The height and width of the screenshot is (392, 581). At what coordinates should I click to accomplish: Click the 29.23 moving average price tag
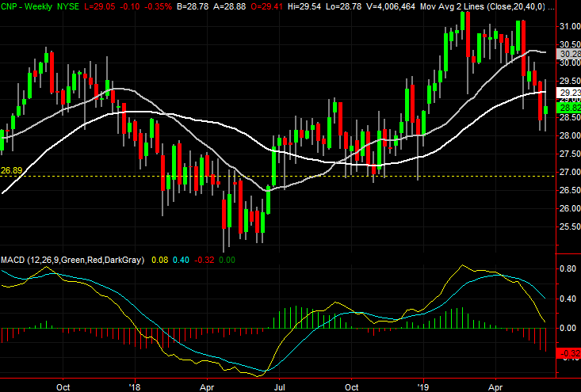click(568, 92)
